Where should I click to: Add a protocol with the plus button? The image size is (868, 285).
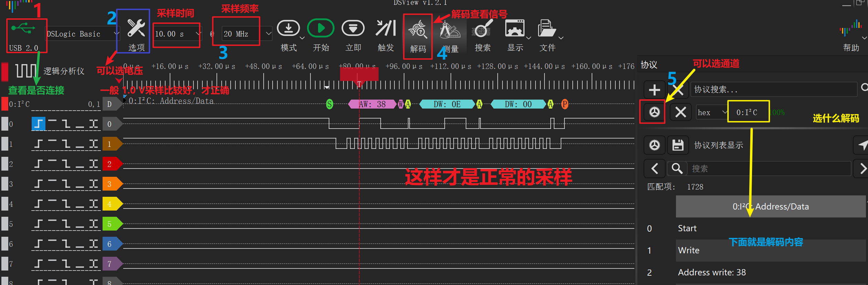[x=654, y=90]
